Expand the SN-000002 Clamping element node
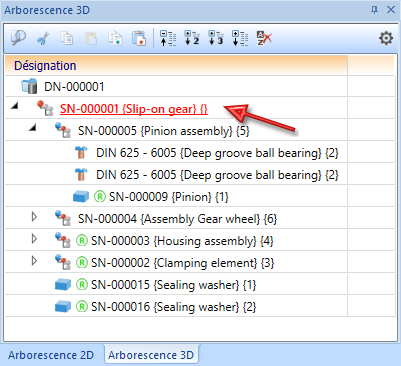This screenshot has width=401, height=366. pyautogui.click(x=34, y=261)
